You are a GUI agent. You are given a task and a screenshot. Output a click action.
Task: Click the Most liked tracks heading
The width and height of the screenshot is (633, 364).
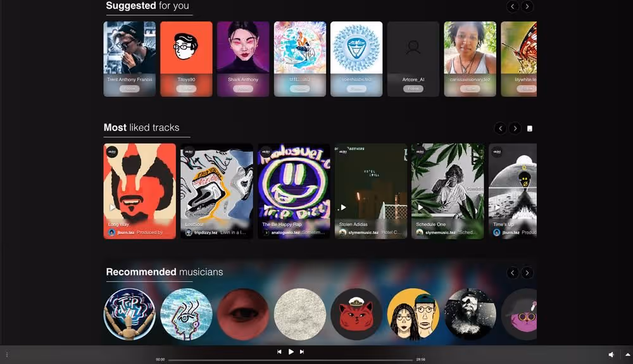[x=141, y=127]
